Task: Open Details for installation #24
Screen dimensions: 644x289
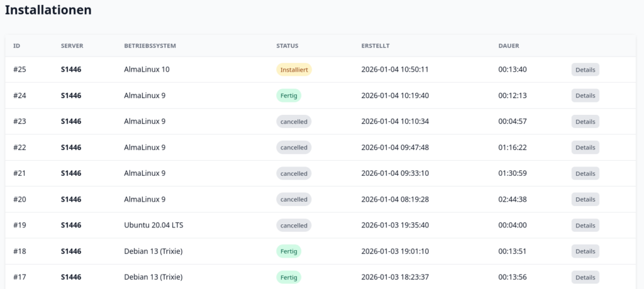Action: [585, 95]
